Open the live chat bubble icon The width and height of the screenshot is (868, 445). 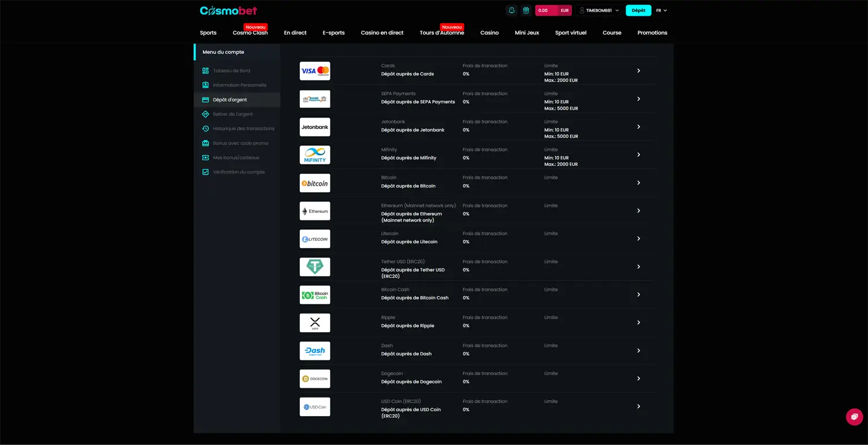click(x=854, y=417)
